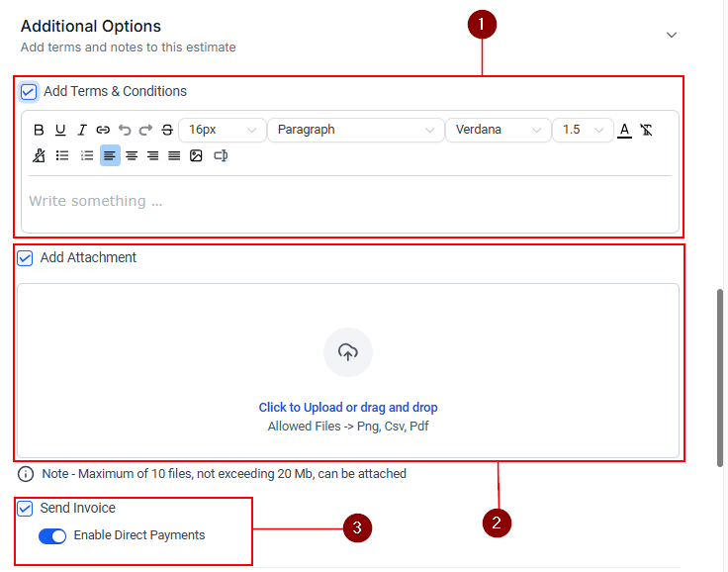
Task: Click the Allowed Files Png, Csv, Pdf text
Action: click(348, 427)
